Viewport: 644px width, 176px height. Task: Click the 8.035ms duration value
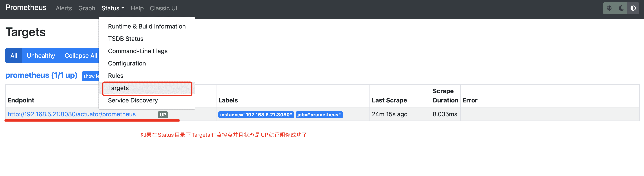(x=445, y=114)
